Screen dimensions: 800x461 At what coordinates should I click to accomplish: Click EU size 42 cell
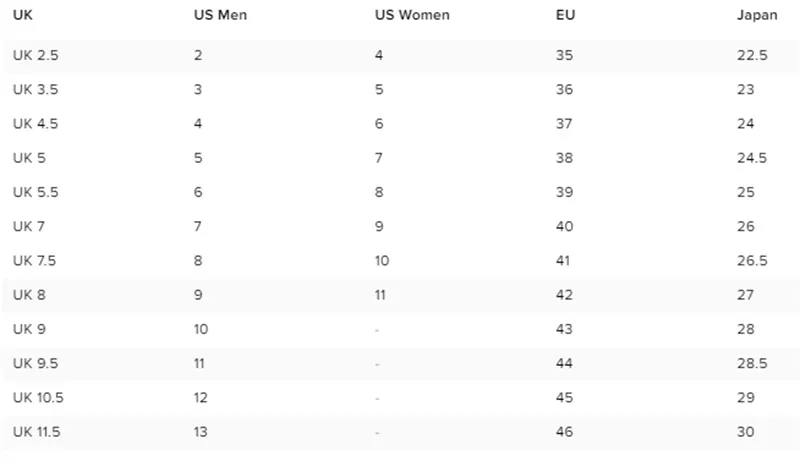[564, 295]
